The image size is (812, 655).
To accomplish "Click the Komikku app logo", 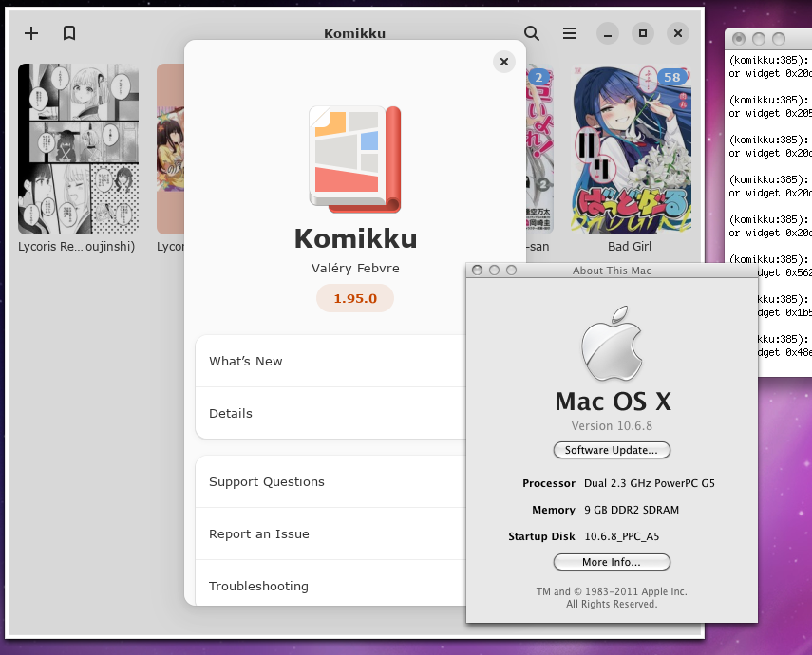I will [355, 159].
